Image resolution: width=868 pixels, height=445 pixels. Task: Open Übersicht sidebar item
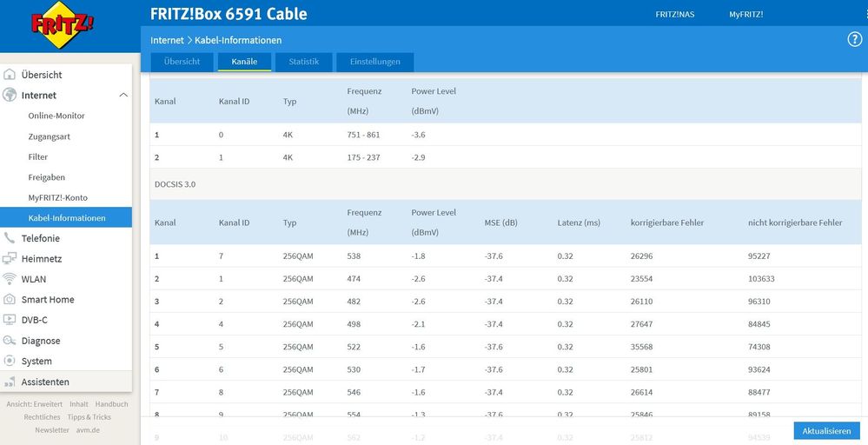coord(42,75)
